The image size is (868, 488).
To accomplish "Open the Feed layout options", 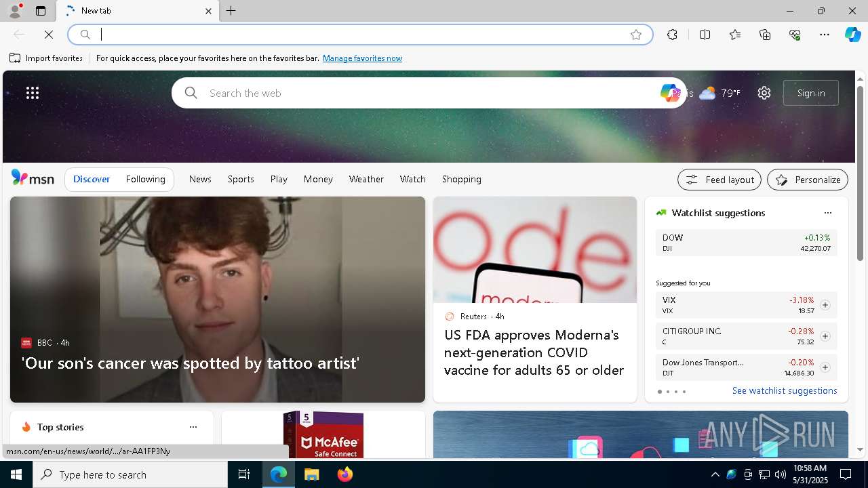I will [719, 180].
